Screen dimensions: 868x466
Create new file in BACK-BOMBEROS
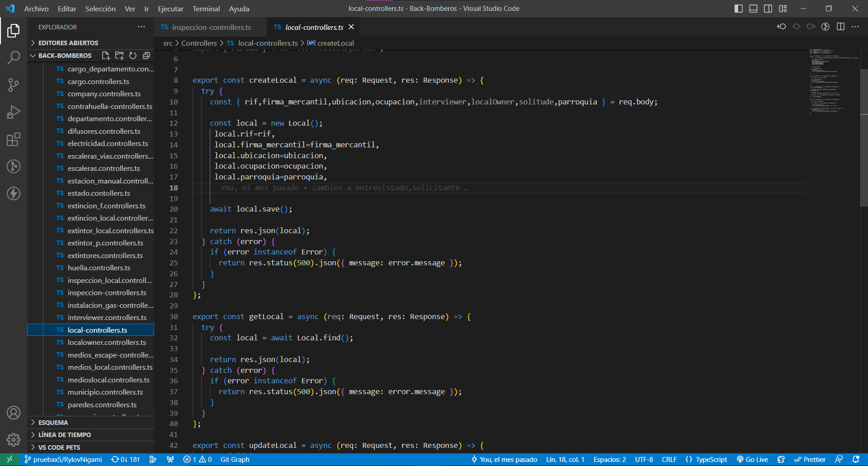point(106,56)
